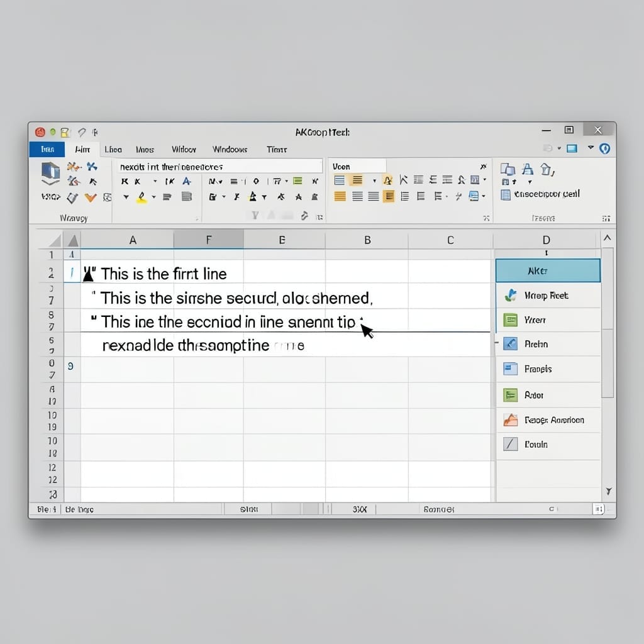Click the vertical scrollbar down arrow

[x=608, y=491]
